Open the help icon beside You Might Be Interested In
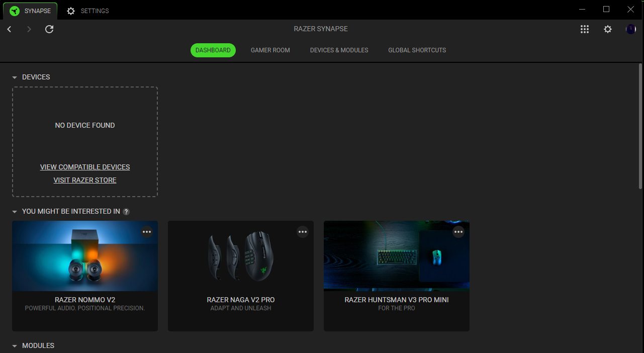This screenshot has height=353, width=644. pos(126,212)
